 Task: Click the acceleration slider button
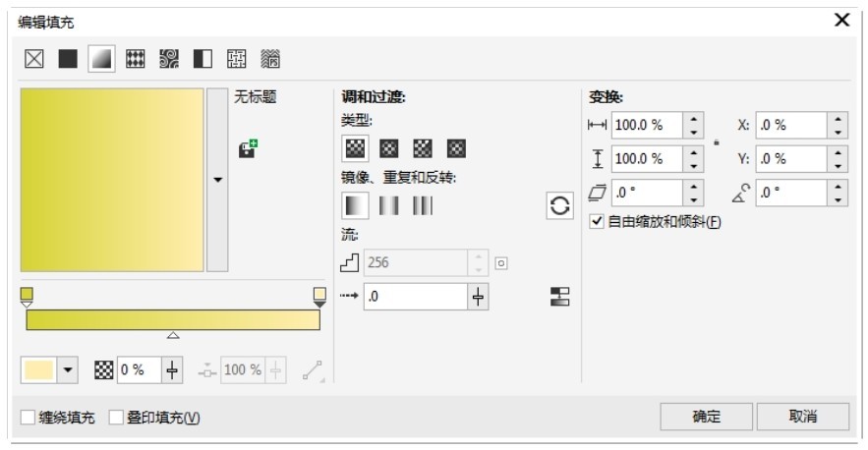479,297
